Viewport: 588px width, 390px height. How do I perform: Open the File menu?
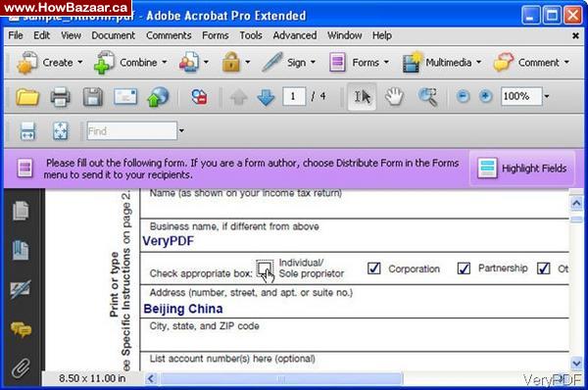pos(16,35)
